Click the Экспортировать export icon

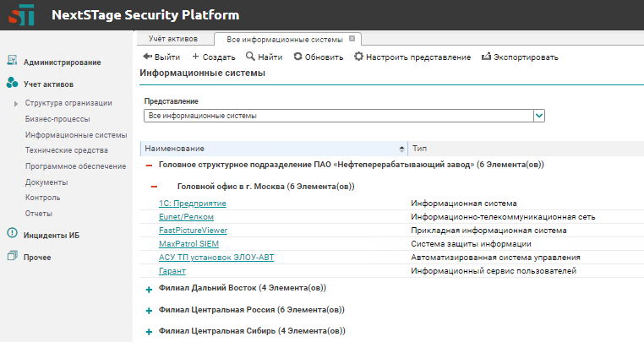click(x=486, y=57)
